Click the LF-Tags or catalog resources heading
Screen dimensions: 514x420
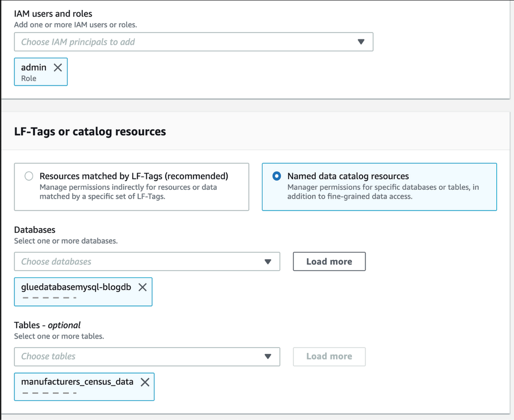(90, 132)
